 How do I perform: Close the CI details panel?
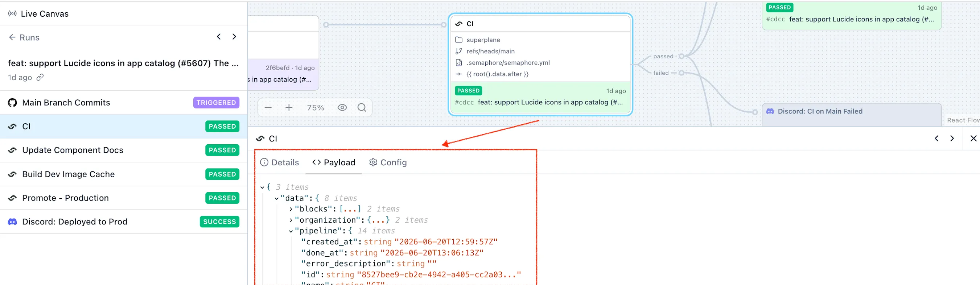point(973,138)
